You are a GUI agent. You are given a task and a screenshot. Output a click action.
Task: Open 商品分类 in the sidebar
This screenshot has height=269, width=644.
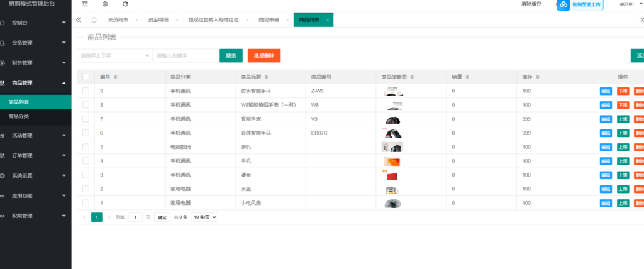(x=35, y=117)
